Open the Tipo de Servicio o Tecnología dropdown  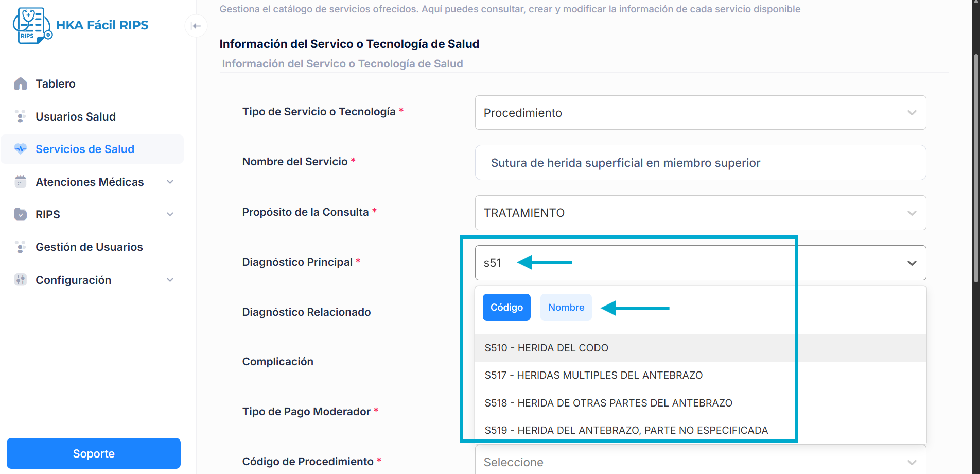pyautogui.click(x=912, y=113)
